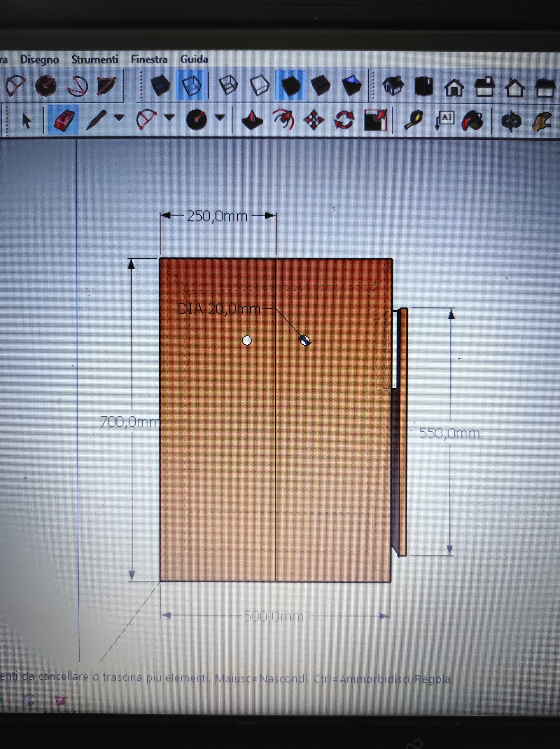
Task: Click the 500,0mm dimension label
Action: (x=273, y=616)
